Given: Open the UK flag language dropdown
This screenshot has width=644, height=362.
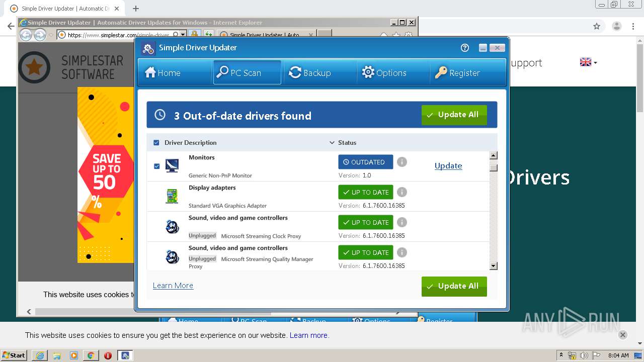Looking at the screenshot, I should [x=588, y=62].
